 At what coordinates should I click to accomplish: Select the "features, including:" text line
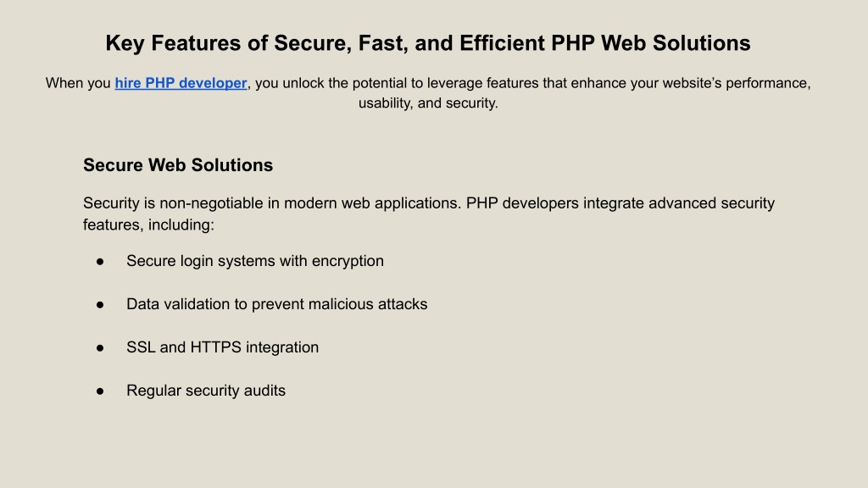click(148, 225)
